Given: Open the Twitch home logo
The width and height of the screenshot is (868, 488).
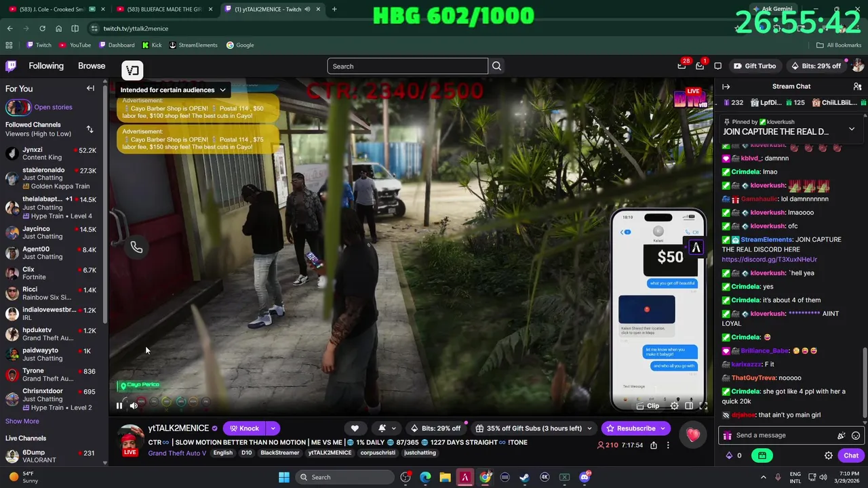Looking at the screenshot, I should coord(11,66).
